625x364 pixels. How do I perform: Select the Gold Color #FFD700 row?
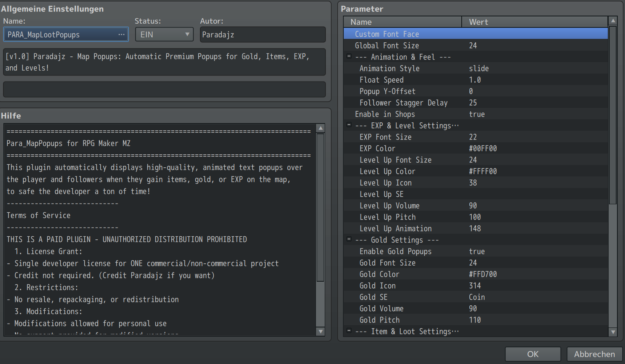(x=420, y=274)
